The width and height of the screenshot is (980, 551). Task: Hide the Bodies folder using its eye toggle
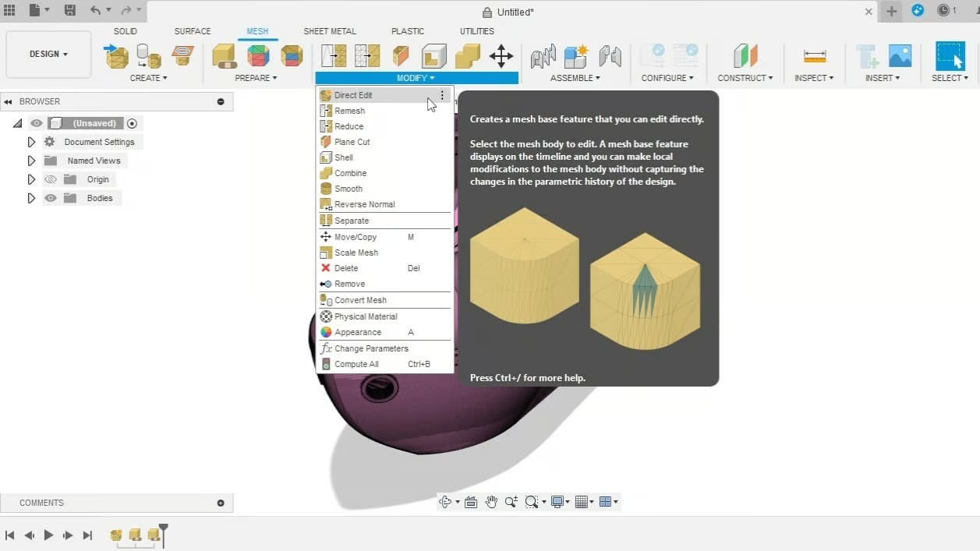[x=51, y=198]
